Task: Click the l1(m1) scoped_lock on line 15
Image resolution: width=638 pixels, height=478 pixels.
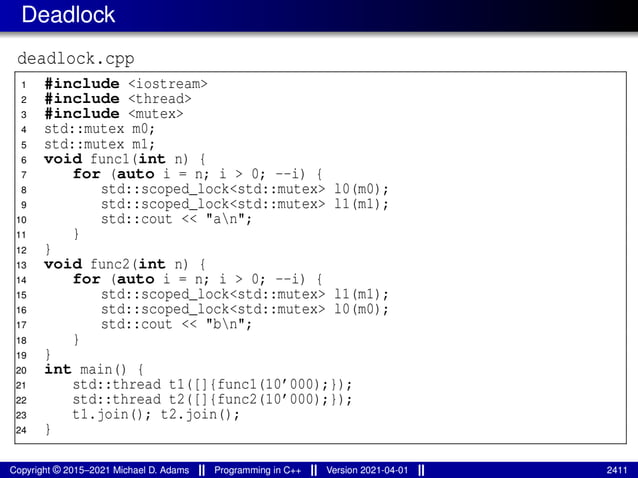Action: 245,295
